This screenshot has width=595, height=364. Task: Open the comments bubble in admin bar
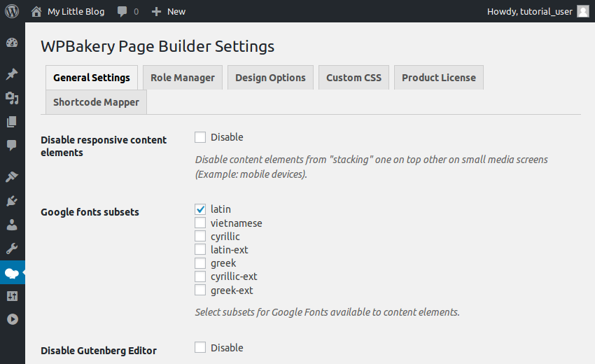(122, 11)
